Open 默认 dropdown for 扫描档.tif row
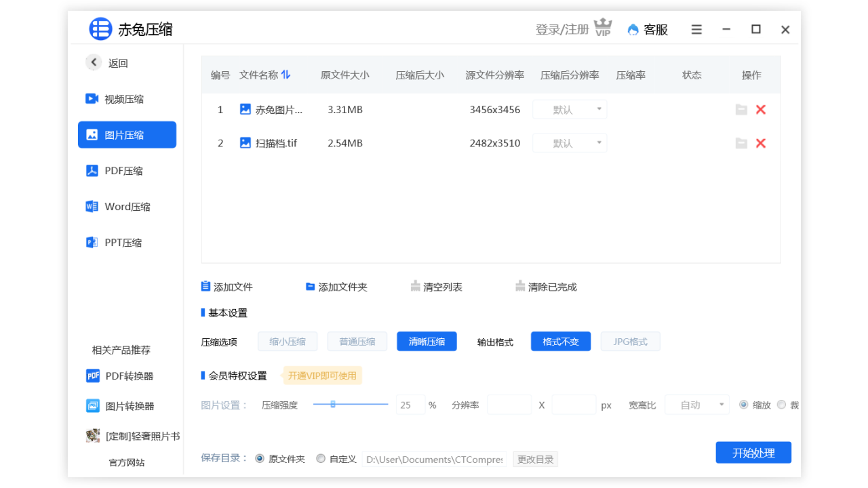868x488 pixels. click(569, 143)
